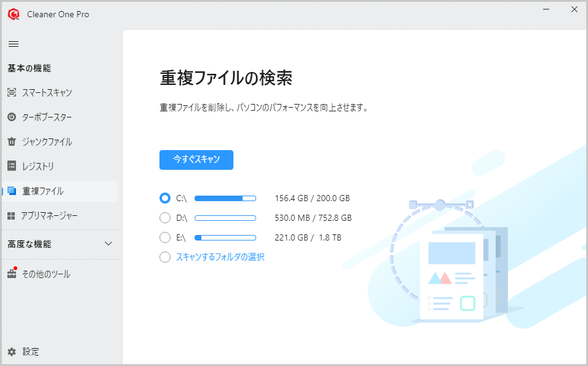Select the D:\ drive radio button
Screen dimensions: 588x366
(x=165, y=218)
